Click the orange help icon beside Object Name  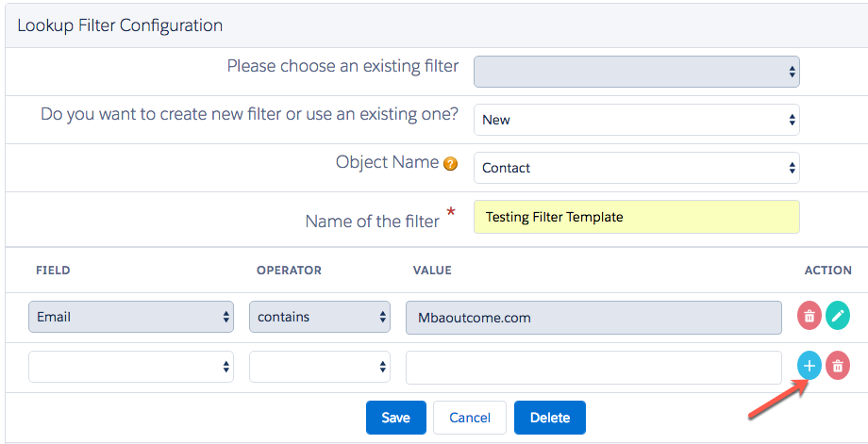450,164
